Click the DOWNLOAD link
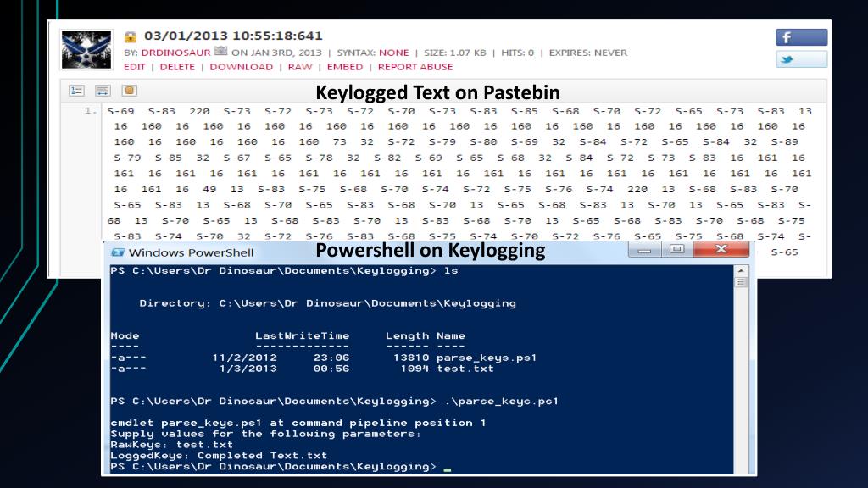 242,67
